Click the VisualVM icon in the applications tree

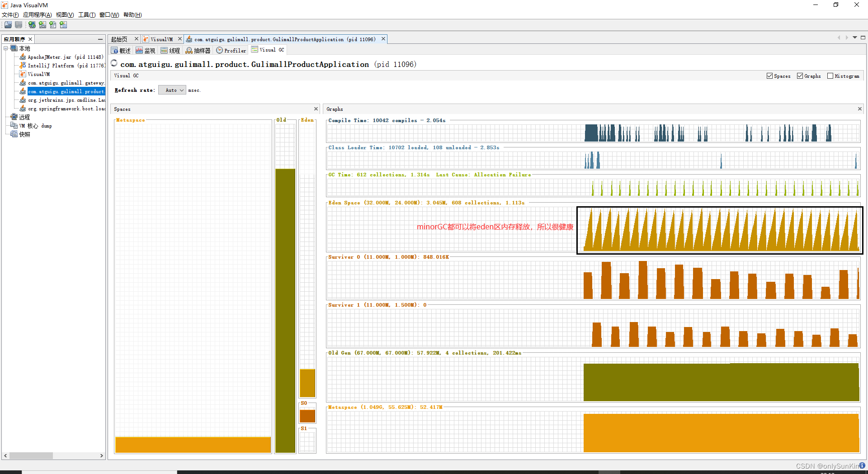click(23, 74)
